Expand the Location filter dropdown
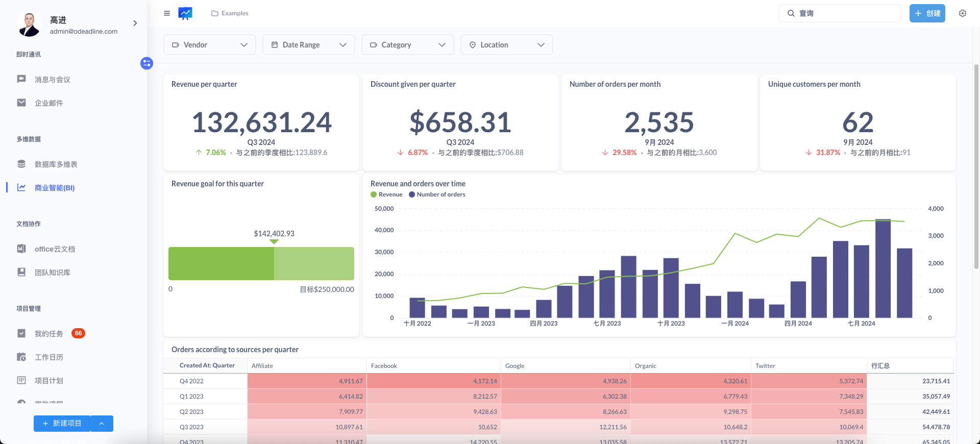This screenshot has height=444, width=980. point(507,45)
